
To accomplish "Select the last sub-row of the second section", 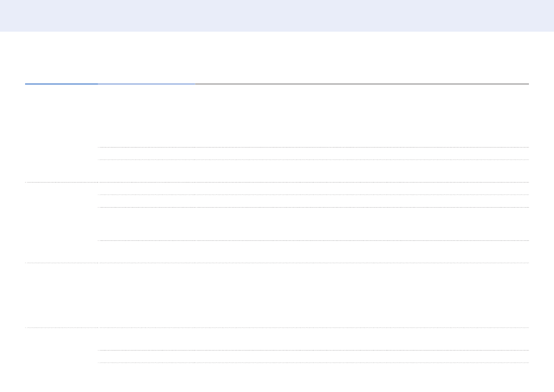I will [314, 251].
